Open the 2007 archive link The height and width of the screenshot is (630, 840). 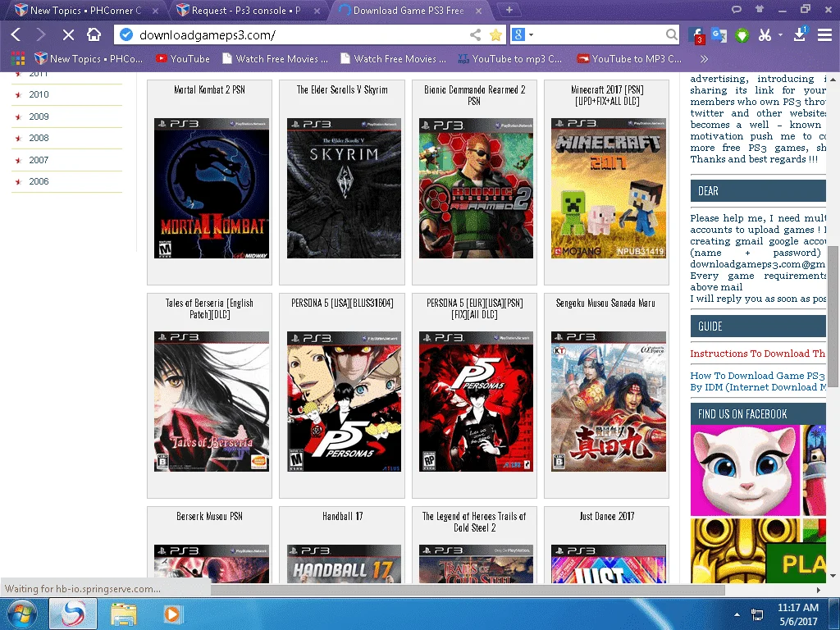[x=39, y=160]
